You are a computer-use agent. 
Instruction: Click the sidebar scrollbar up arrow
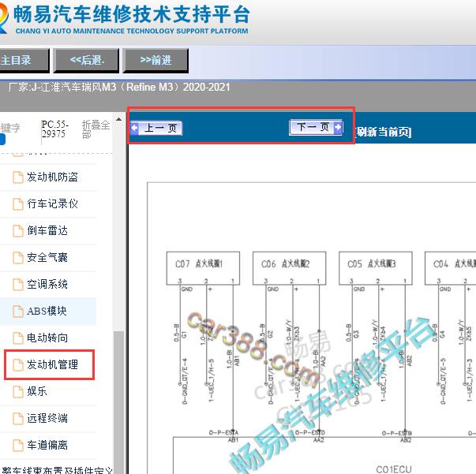tap(119, 119)
